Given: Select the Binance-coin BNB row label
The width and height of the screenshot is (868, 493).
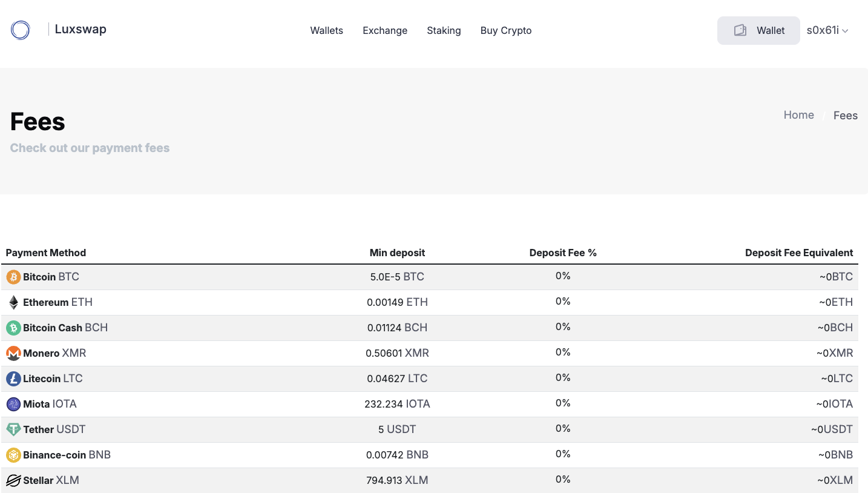Looking at the screenshot, I should point(67,455).
